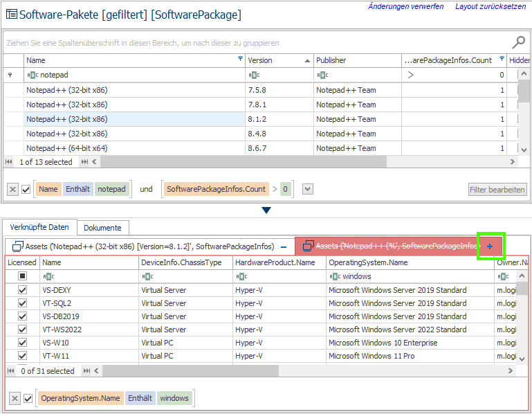Disable the notepad filter checkbox
The height and width of the screenshot is (414, 532).
click(x=26, y=189)
